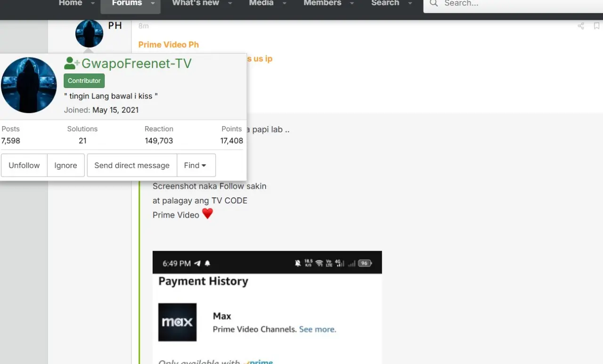This screenshot has width=603, height=364.
Task: Open What's new section
Action: coord(196,3)
